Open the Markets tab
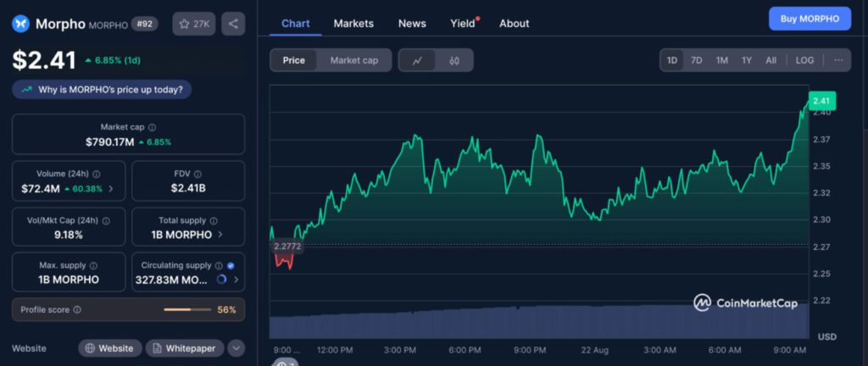Image resolution: width=868 pixels, height=366 pixels. click(353, 23)
